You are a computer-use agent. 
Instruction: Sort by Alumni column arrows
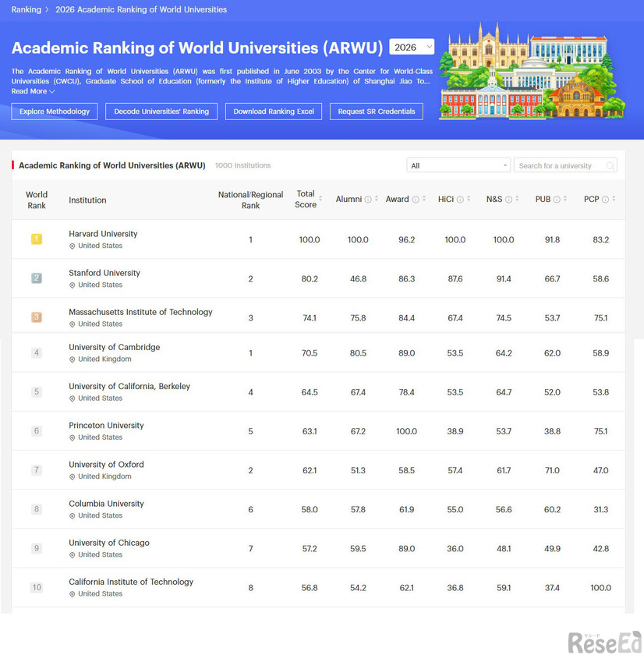(377, 199)
